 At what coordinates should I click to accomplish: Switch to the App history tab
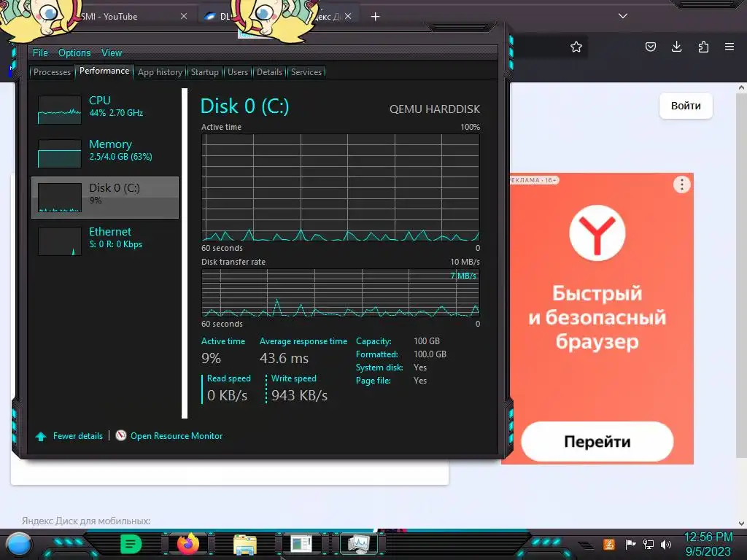coord(160,72)
